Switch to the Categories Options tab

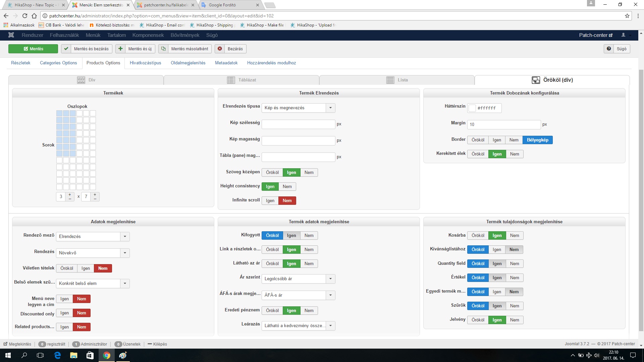58,63
